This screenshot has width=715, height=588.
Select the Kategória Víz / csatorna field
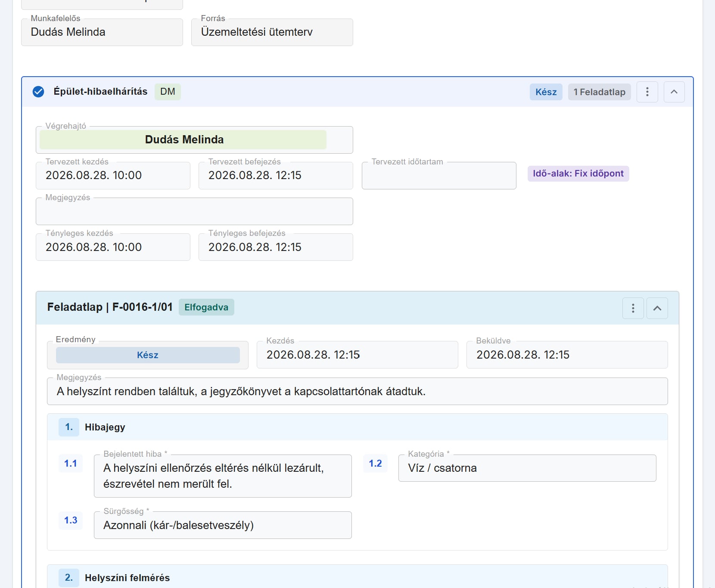tap(527, 468)
